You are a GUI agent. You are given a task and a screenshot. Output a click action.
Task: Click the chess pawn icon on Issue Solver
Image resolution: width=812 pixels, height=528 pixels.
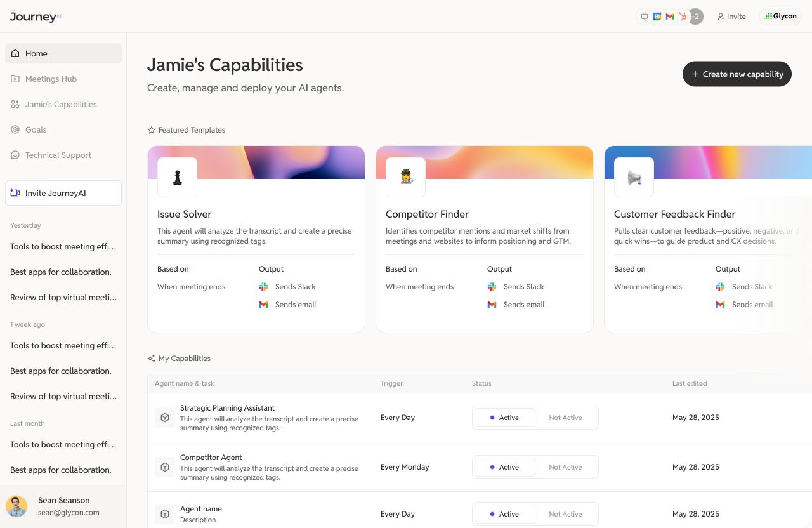click(177, 178)
